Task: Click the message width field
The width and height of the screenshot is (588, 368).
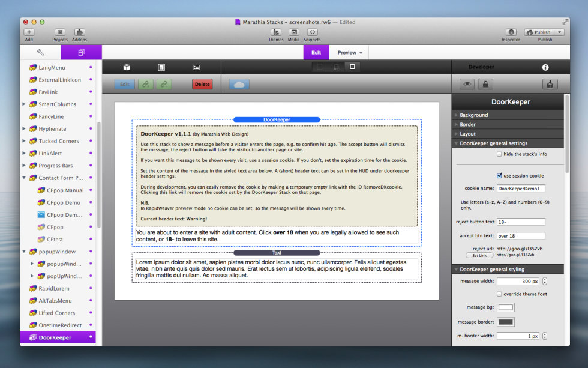Action: pyautogui.click(x=518, y=282)
